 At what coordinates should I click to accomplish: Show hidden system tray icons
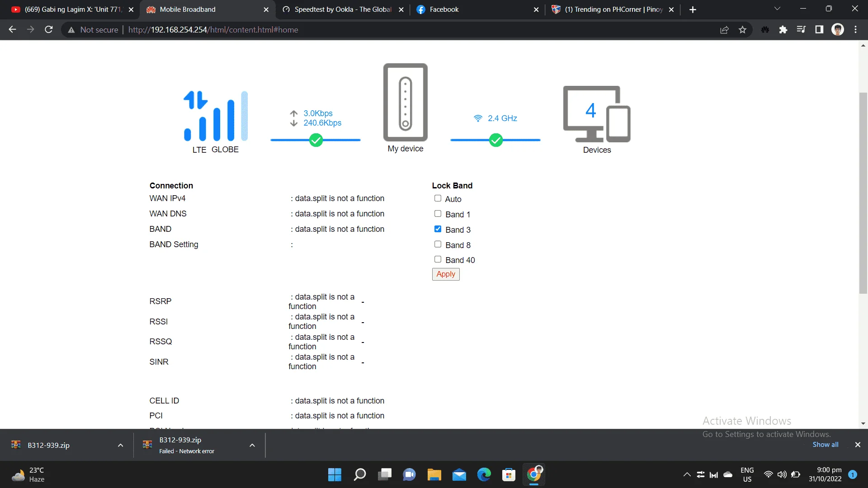point(687,474)
